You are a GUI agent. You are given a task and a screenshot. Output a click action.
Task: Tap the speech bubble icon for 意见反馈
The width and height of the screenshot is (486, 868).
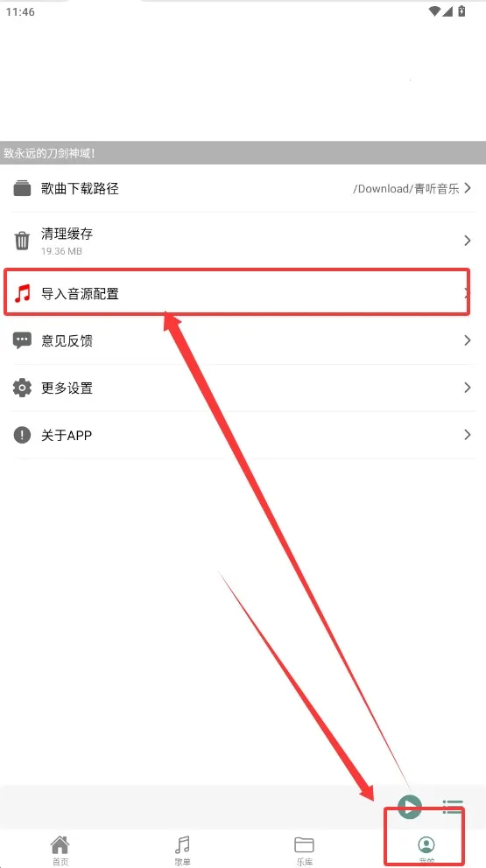[22, 340]
